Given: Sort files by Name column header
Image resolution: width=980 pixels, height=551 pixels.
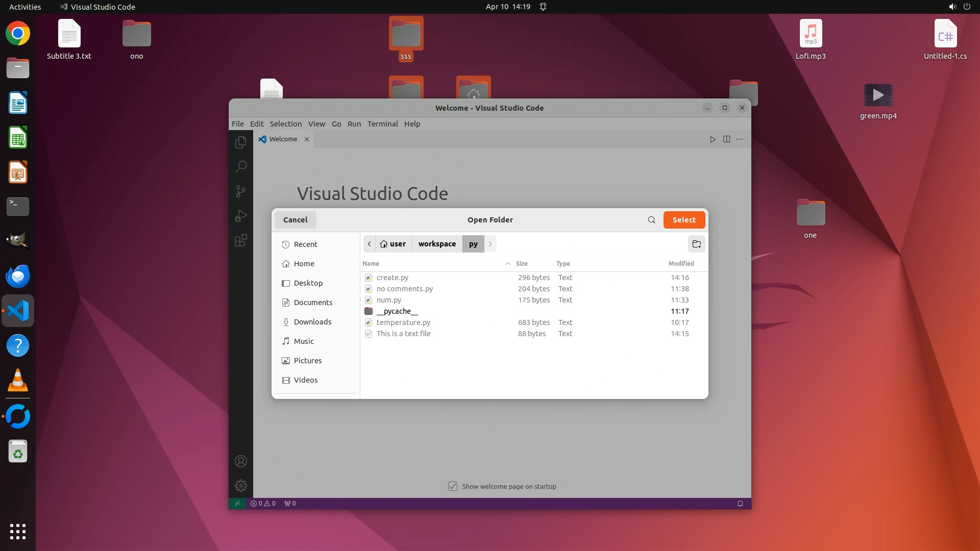Looking at the screenshot, I should pos(371,264).
